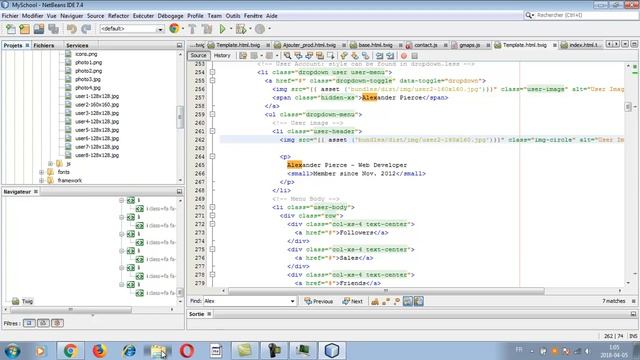Run the project with green play icon
The image size is (640, 360).
[x=222, y=29]
